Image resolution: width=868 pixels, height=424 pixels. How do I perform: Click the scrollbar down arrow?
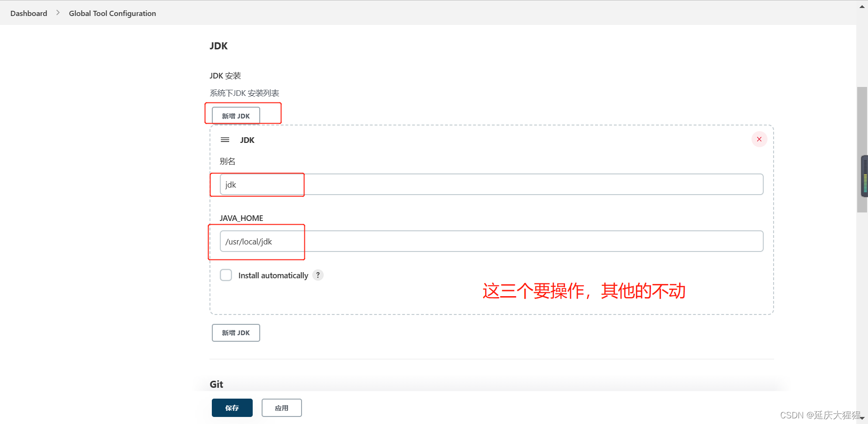point(862,418)
